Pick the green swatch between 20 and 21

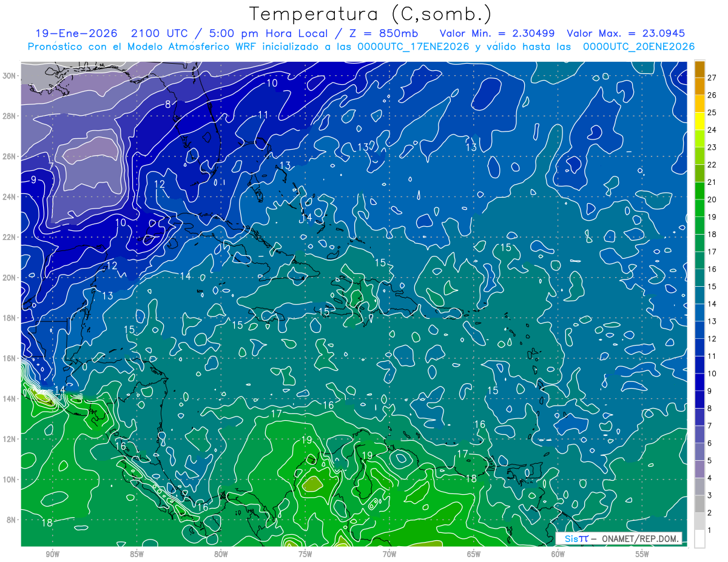(x=699, y=190)
